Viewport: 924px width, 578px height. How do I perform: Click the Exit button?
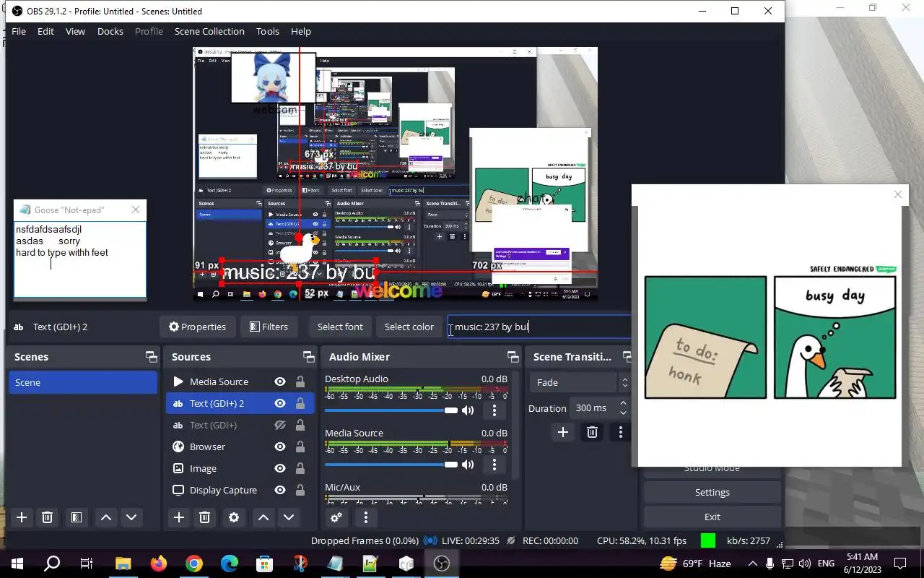point(712,517)
